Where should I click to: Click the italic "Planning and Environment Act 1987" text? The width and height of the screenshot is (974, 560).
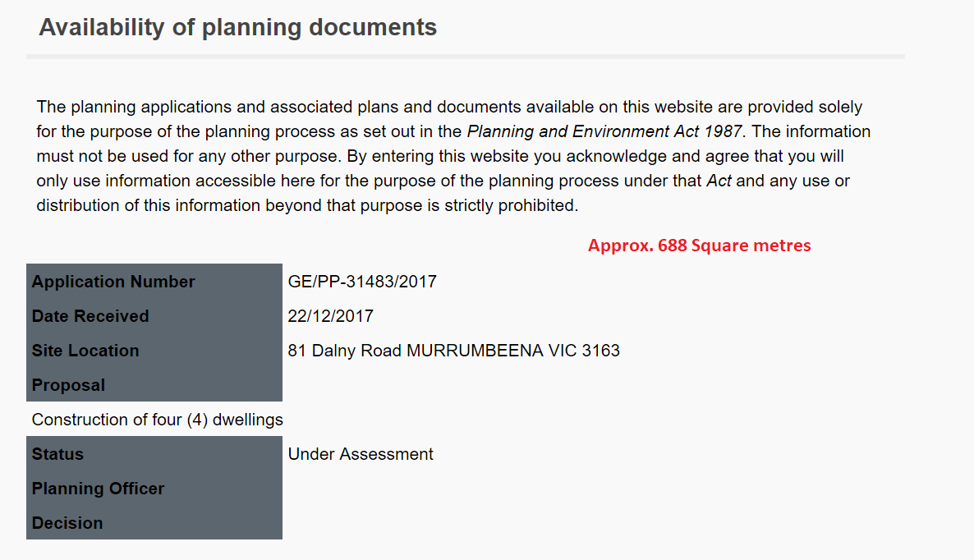[x=604, y=131]
